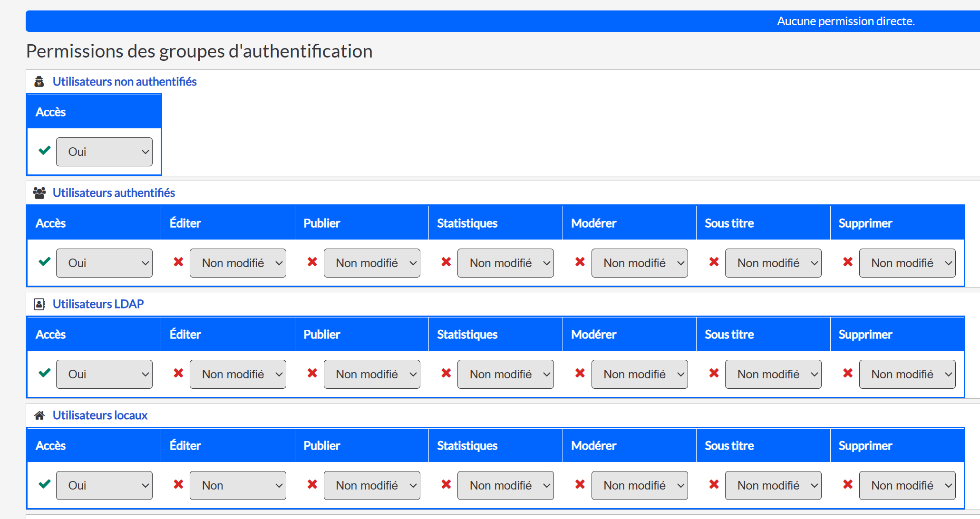The height and width of the screenshot is (519, 980).
Task: Open Utilisateurs LDAP group link
Action: click(x=98, y=304)
